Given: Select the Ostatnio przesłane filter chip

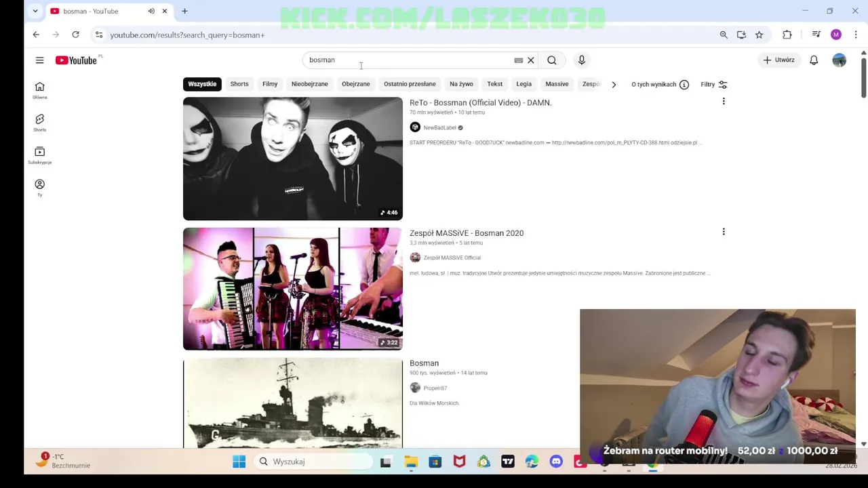Looking at the screenshot, I should (410, 84).
